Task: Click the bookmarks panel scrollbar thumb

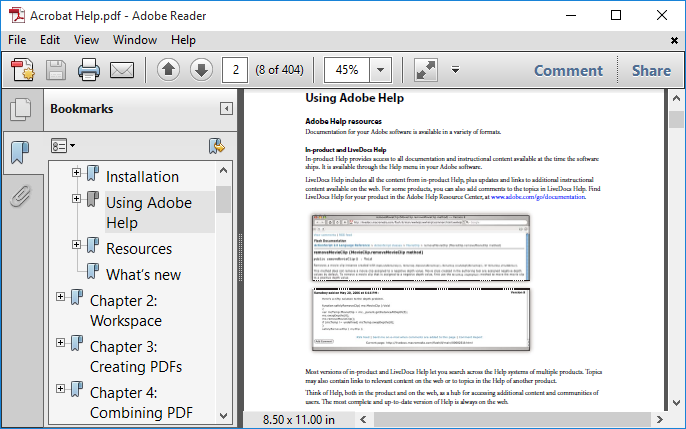Action: [224, 199]
